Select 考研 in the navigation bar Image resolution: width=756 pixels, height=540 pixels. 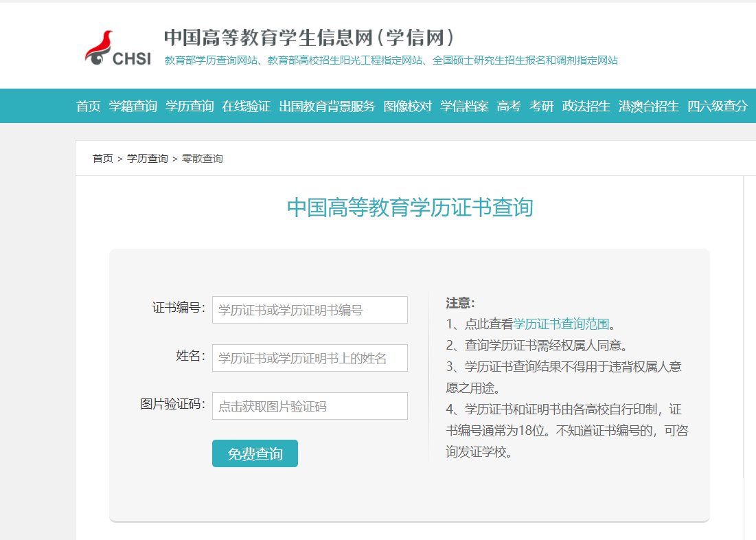pos(542,106)
